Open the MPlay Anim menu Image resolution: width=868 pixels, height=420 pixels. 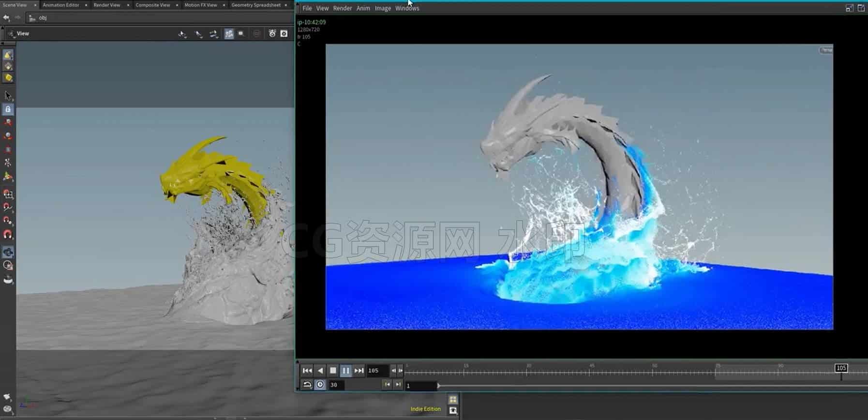[x=363, y=8]
